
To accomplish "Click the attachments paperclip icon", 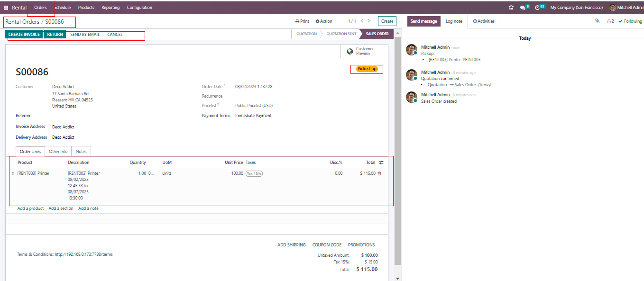I will (x=598, y=21).
